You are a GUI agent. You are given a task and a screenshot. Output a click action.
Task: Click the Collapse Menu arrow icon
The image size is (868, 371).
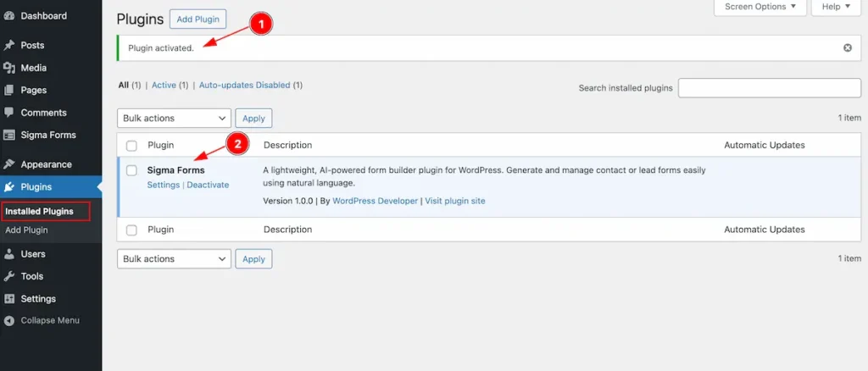tap(8, 321)
